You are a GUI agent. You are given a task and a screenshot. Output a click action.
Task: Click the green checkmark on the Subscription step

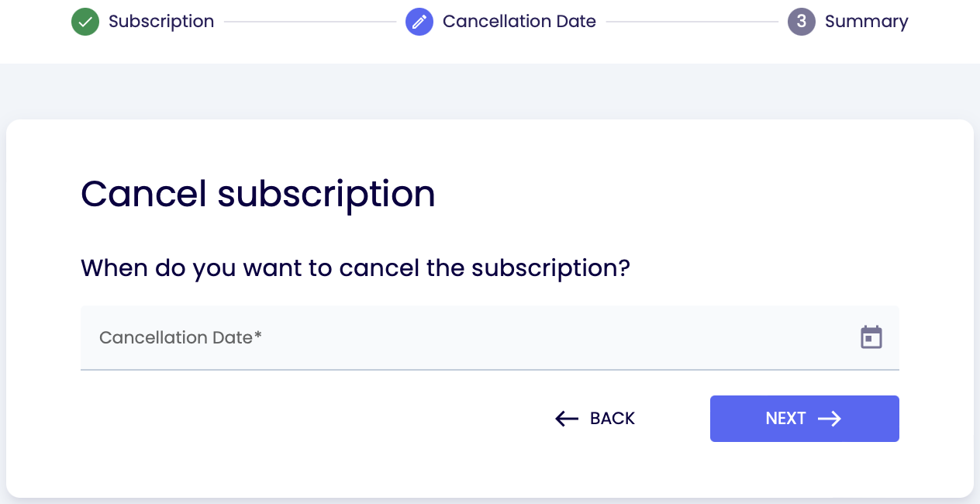pos(85,22)
